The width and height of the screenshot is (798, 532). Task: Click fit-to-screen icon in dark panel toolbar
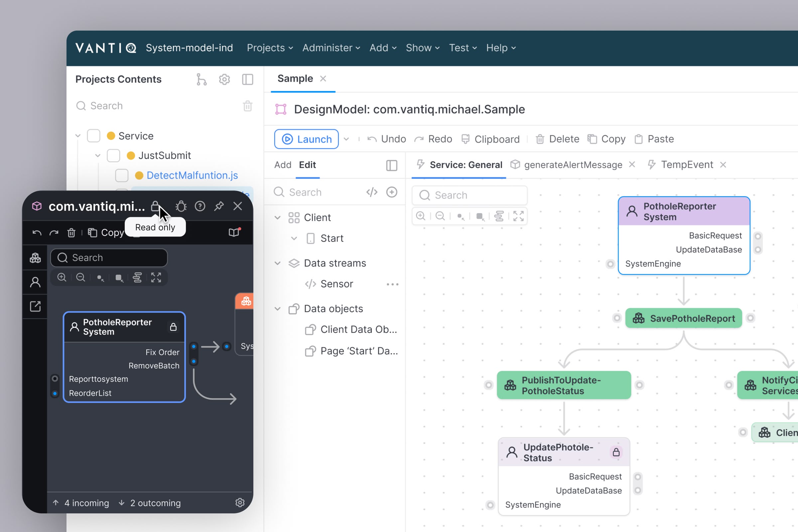156,278
